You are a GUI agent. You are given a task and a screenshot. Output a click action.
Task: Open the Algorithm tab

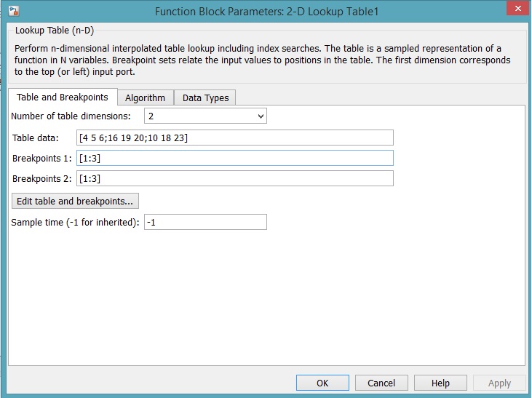[x=145, y=97]
